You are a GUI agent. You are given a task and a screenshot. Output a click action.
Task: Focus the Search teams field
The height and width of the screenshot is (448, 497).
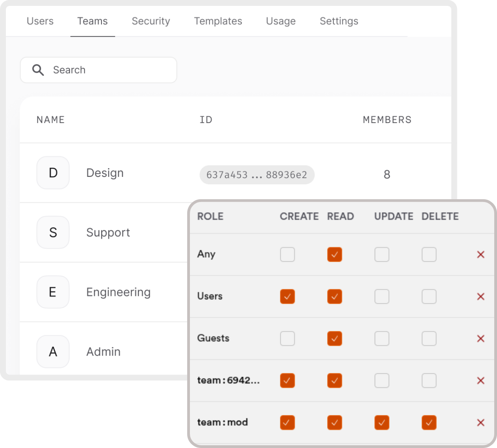tap(106, 70)
